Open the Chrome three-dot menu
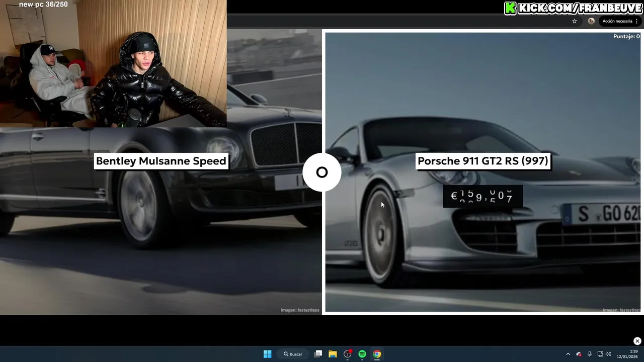The height and width of the screenshot is (362, 644). 637,21
